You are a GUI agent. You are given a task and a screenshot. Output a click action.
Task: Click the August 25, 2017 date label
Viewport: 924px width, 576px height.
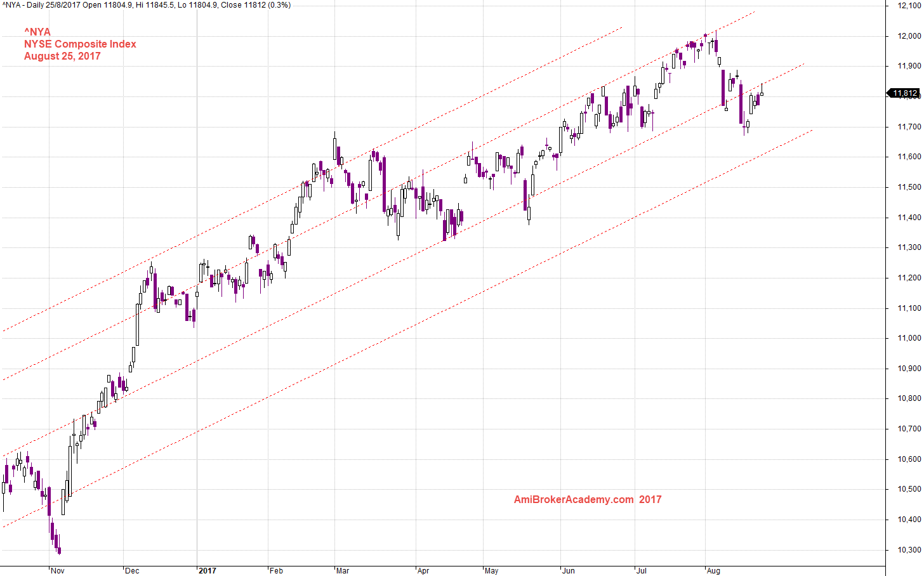click(x=62, y=56)
